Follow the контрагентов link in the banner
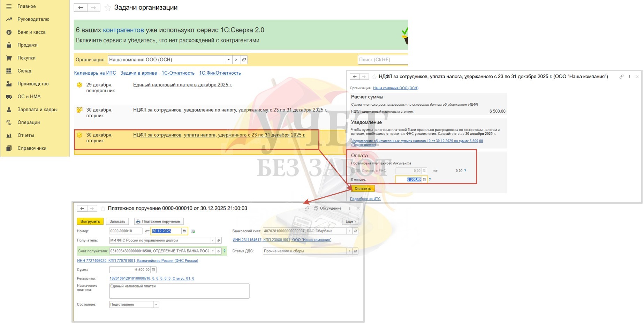Image resolution: width=644 pixels, height=323 pixels. click(123, 30)
